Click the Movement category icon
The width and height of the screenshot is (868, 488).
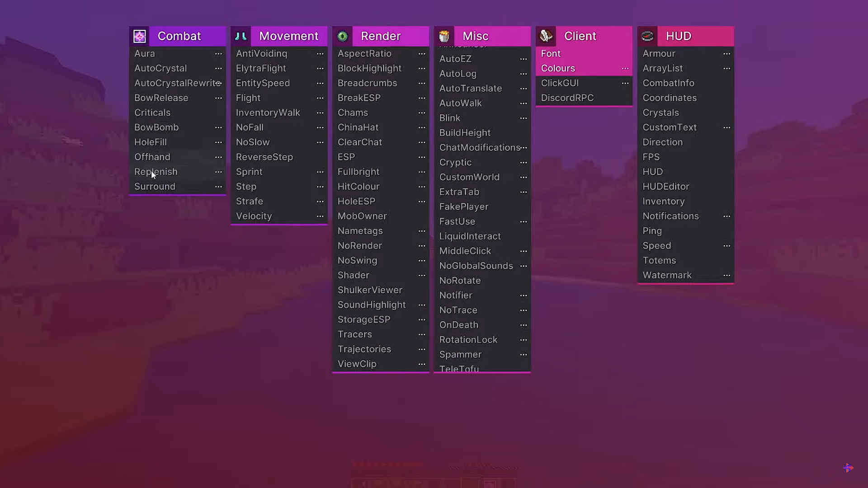click(241, 36)
